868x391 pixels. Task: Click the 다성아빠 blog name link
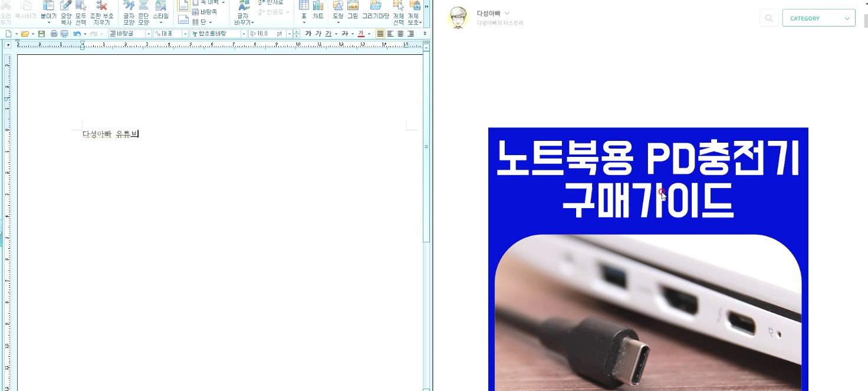488,13
